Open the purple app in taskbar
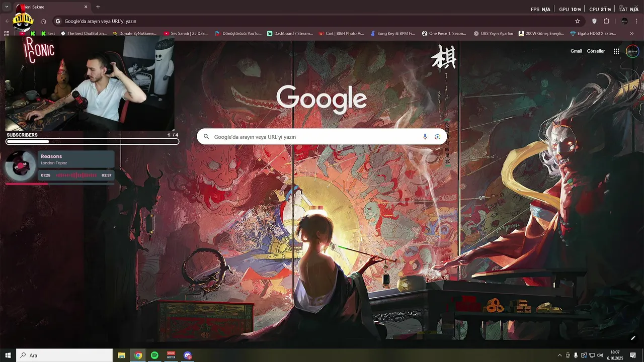This screenshot has width=644, height=362. (x=188, y=355)
